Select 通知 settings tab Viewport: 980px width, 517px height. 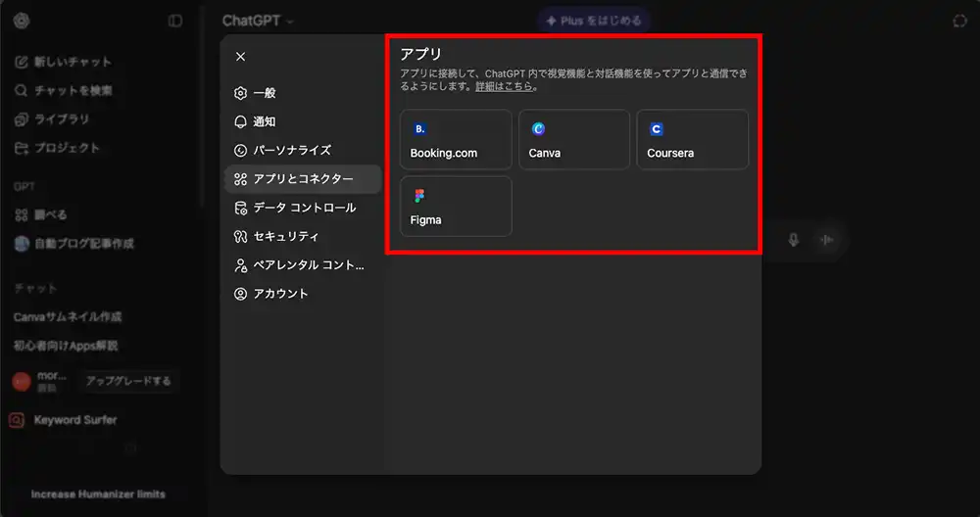pos(264,121)
